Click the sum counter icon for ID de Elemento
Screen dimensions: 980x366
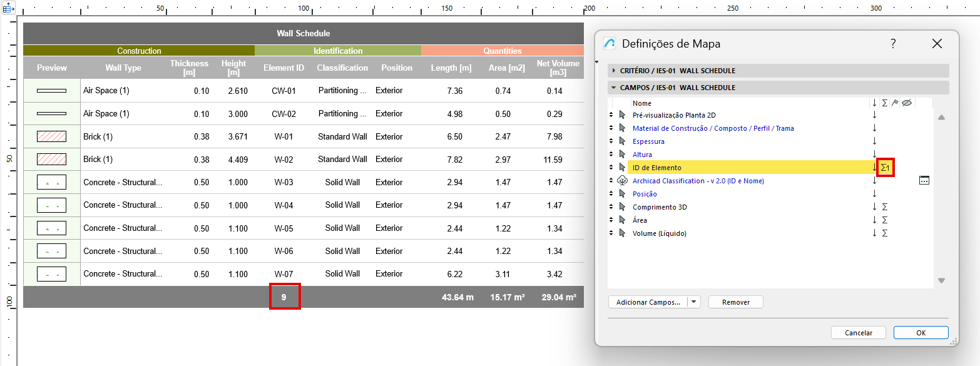click(885, 168)
